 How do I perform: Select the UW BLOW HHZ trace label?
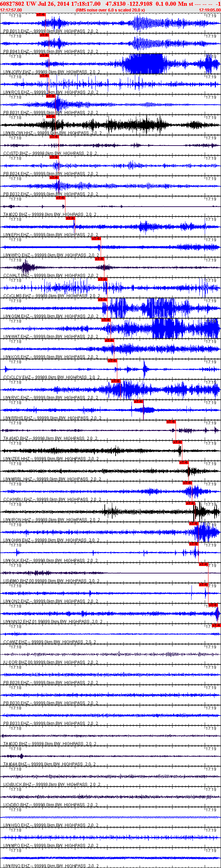[52, 133]
